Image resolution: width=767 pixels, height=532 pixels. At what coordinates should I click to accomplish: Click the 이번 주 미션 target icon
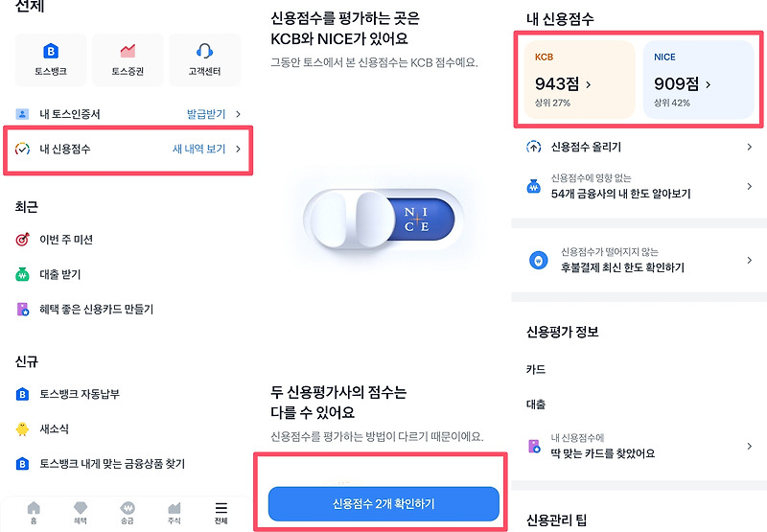(22, 240)
